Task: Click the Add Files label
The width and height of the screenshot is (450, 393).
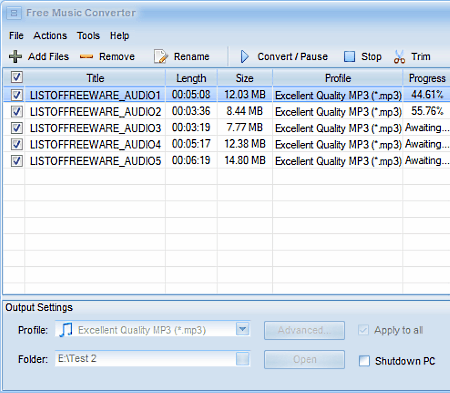Action: [48, 57]
